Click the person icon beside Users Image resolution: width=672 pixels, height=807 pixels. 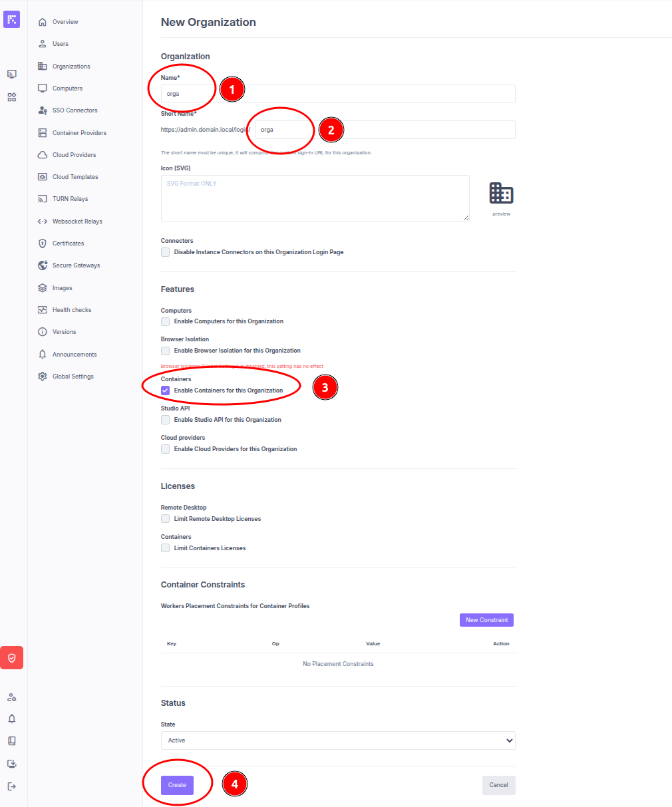[43, 44]
